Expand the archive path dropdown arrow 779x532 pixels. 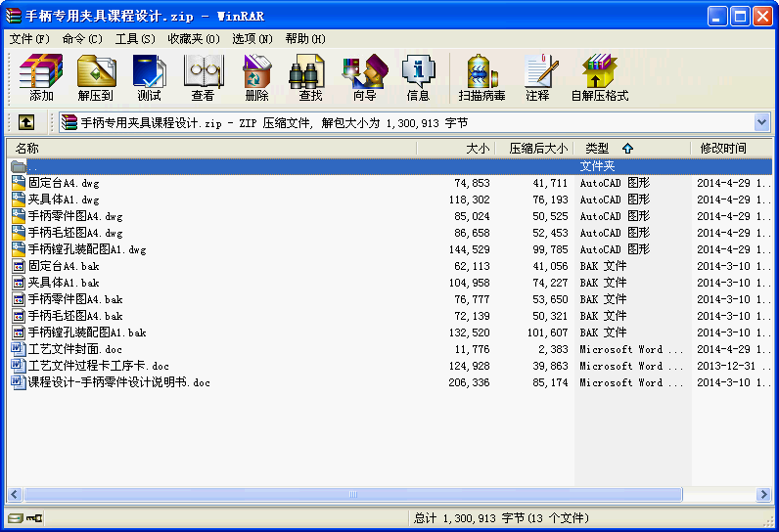762,122
